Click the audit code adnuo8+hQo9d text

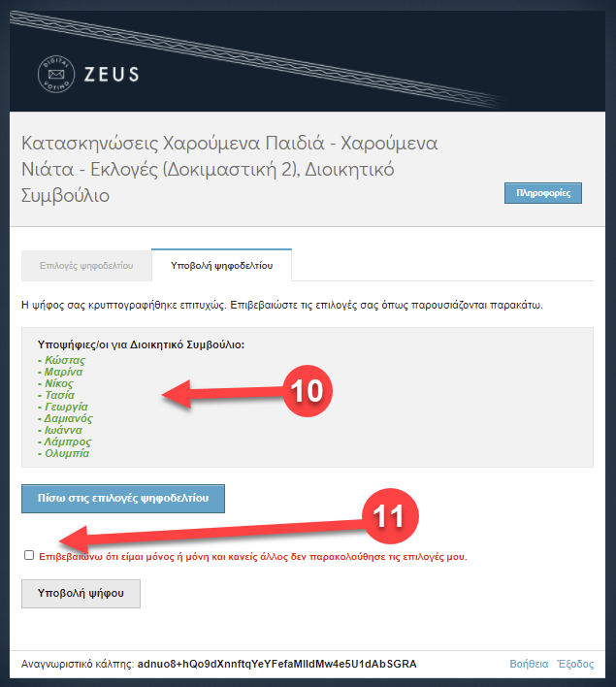276,664
